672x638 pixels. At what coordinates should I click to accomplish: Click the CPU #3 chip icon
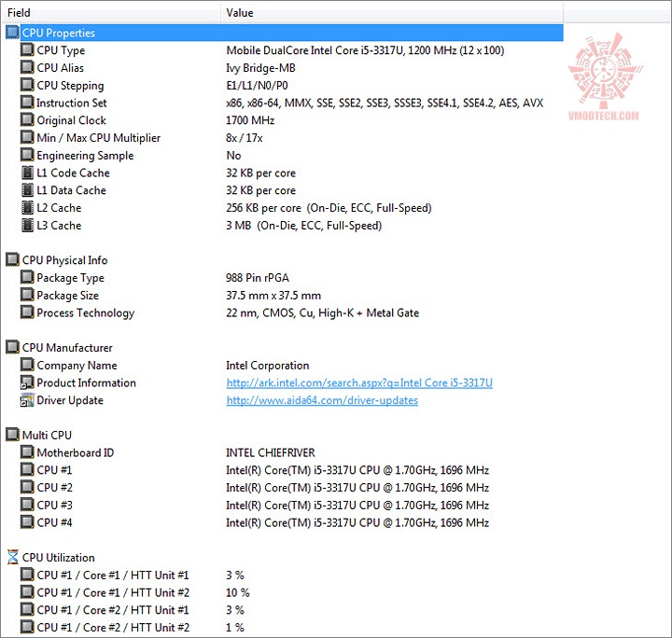click(27, 505)
